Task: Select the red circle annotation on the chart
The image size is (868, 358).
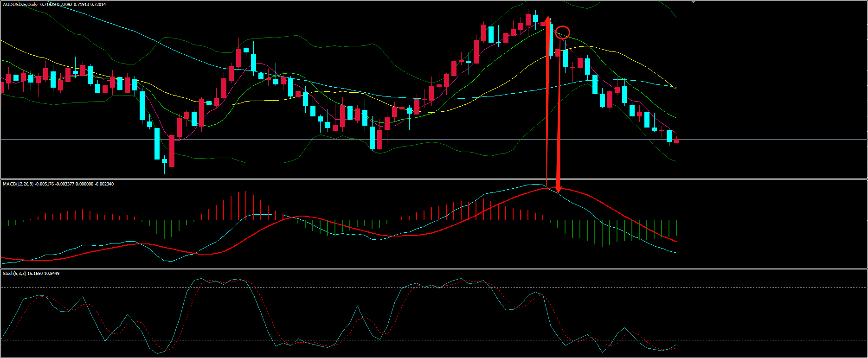Action: coord(562,32)
